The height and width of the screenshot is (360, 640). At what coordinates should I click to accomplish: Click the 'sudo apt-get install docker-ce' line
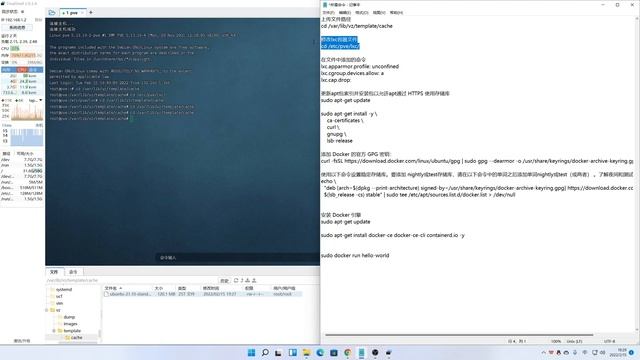[x=393, y=235]
